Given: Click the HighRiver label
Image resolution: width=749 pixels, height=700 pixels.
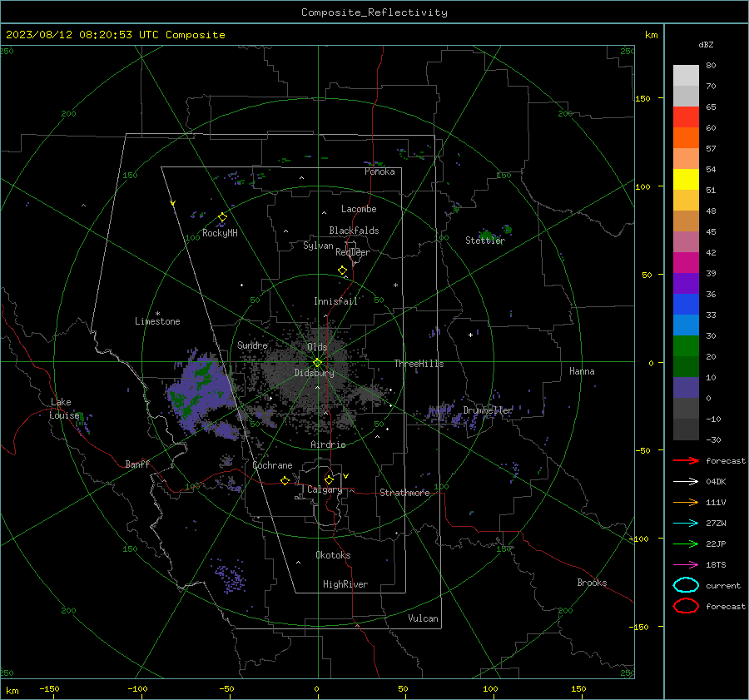Looking at the screenshot, I should point(345,584).
